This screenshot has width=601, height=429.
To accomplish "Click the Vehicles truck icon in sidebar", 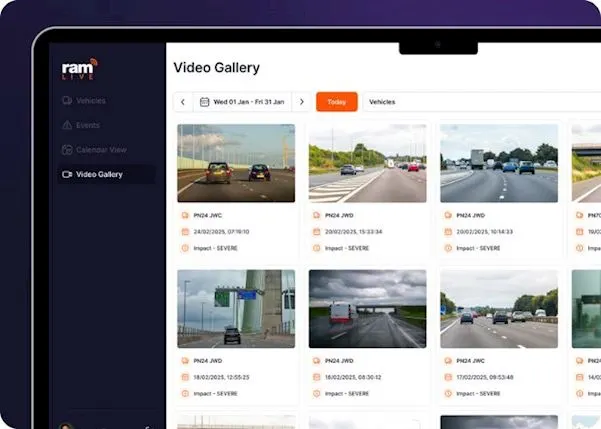I will (x=67, y=100).
